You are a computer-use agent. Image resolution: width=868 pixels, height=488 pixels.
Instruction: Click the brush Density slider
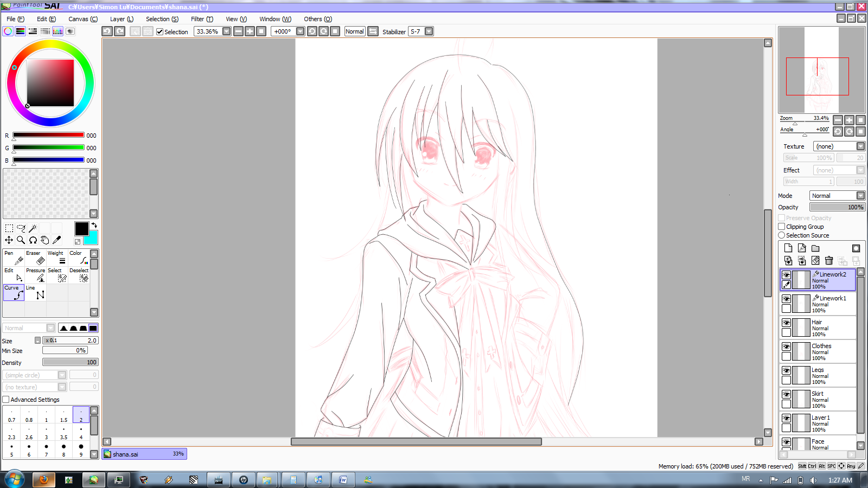pyautogui.click(x=71, y=362)
